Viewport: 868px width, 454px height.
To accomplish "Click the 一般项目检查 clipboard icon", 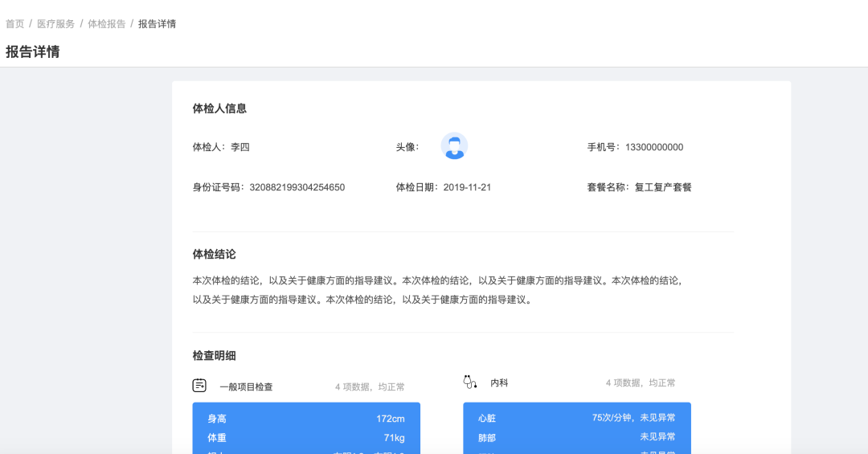I will pyautogui.click(x=199, y=386).
